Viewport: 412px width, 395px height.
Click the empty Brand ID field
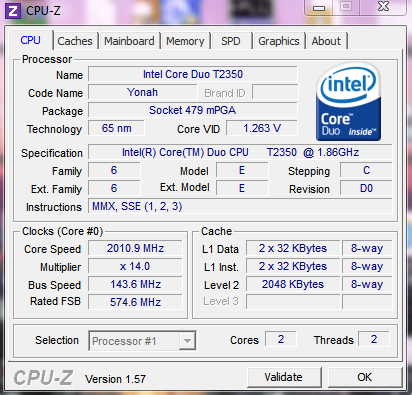275,92
